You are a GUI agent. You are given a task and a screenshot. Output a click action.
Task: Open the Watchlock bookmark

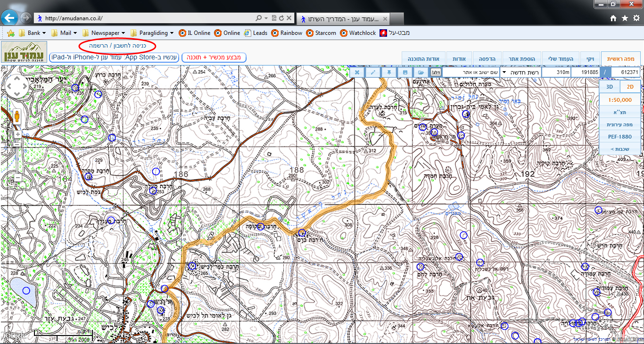coord(358,33)
